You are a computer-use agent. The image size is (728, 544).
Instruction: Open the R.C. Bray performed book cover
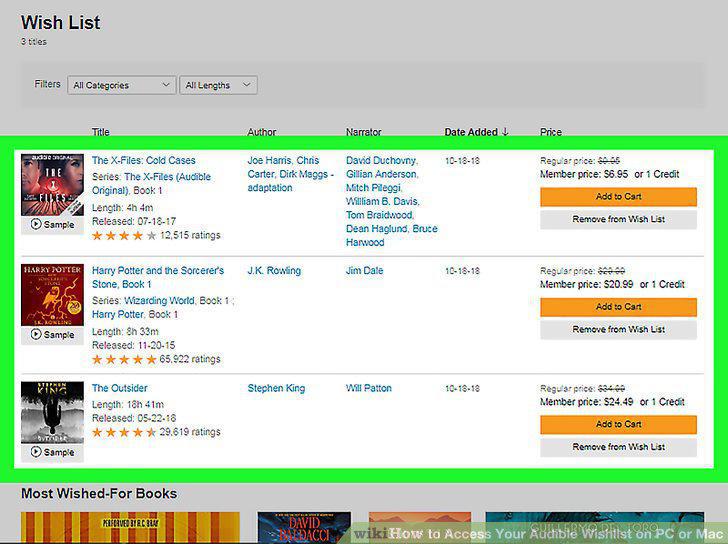130,527
